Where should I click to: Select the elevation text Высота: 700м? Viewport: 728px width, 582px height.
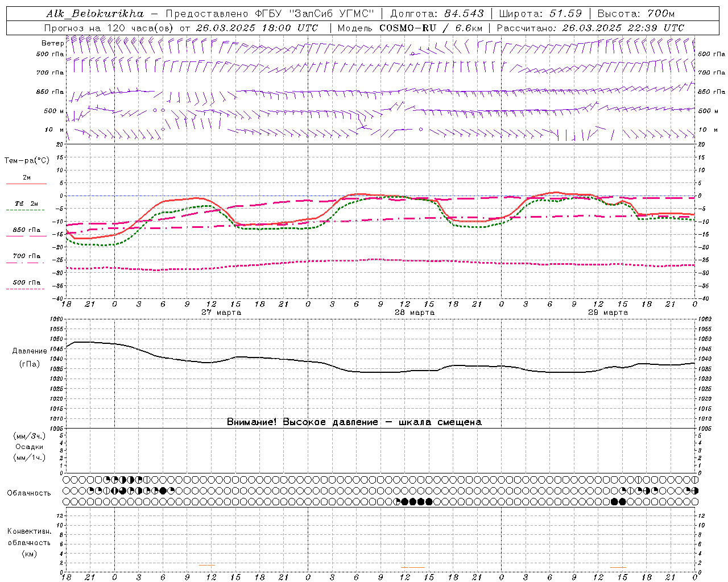coord(636,14)
